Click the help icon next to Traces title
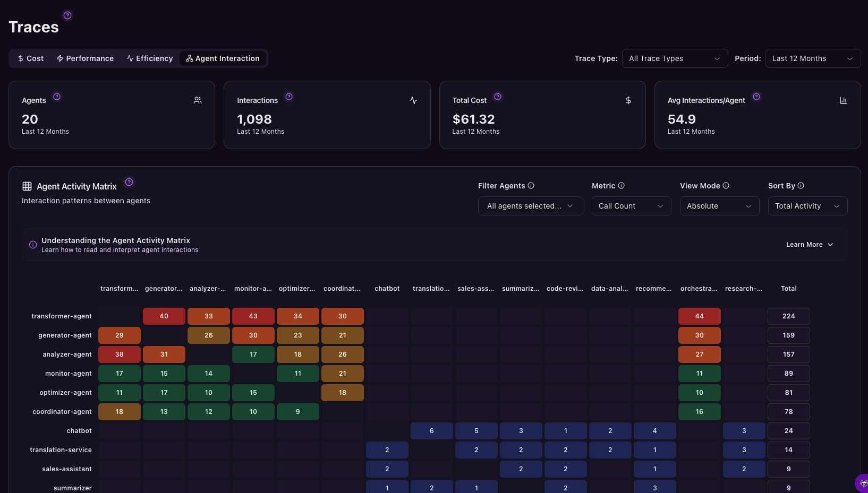 pos(67,15)
